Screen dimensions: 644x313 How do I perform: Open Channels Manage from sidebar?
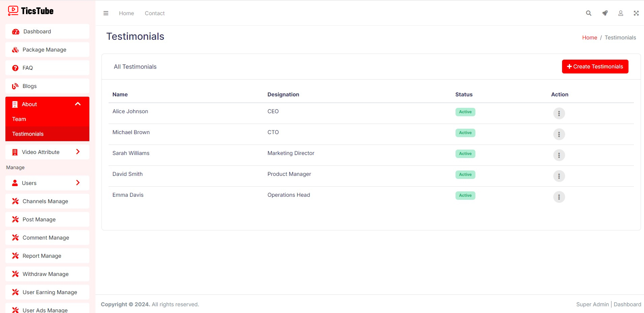(45, 201)
